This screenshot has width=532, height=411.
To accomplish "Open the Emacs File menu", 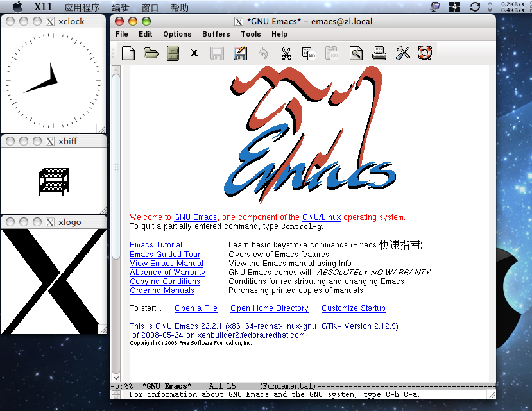I will [122, 34].
